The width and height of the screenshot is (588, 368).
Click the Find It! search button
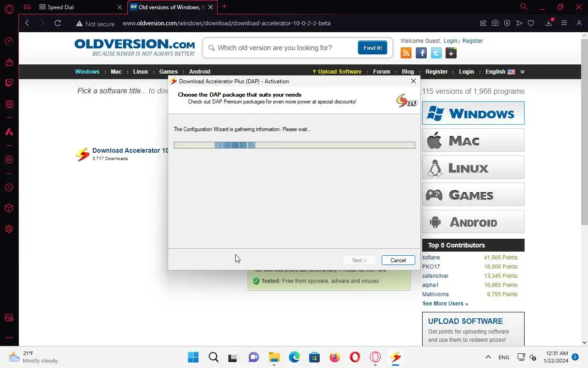(373, 48)
